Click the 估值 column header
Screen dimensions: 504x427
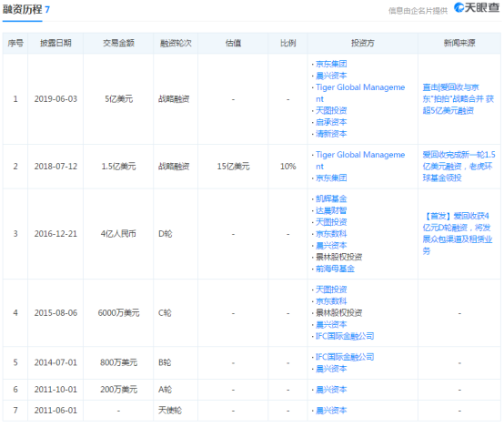(x=234, y=43)
